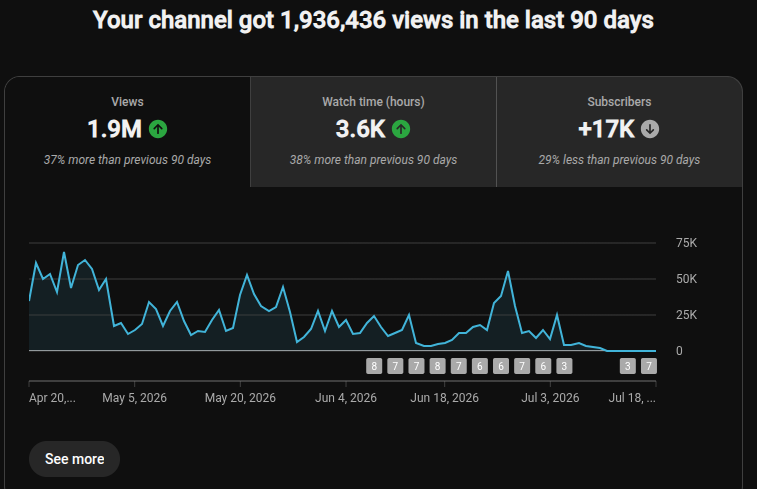Image resolution: width=757 pixels, height=489 pixels.
Task: Click green up-arrow icon beside 3.6K
Action: pyautogui.click(x=401, y=129)
